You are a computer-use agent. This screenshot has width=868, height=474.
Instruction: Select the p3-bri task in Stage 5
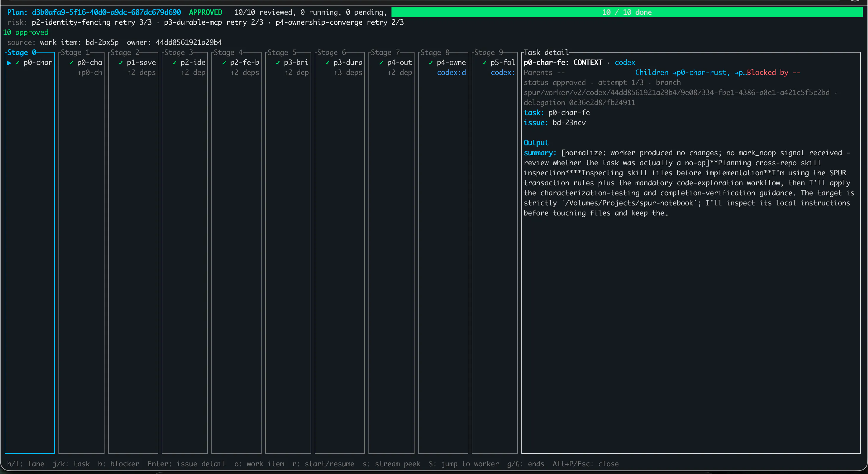pyautogui.click(x=296, y=63)
